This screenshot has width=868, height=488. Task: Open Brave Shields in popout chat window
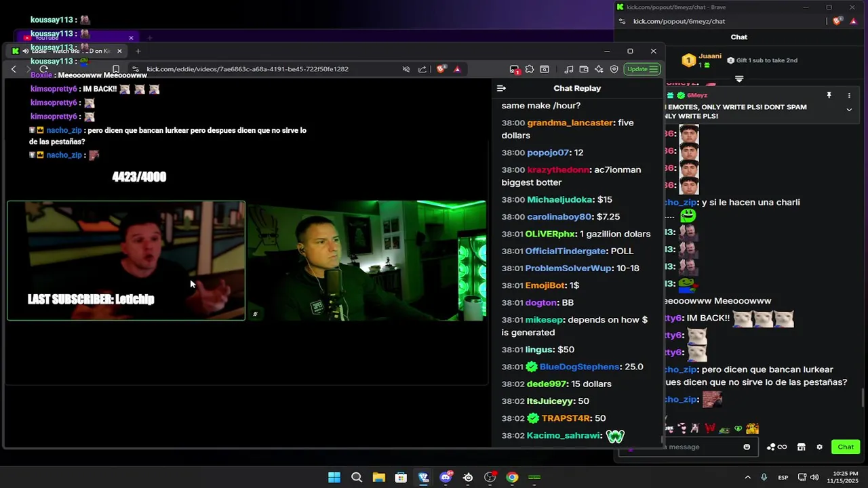pyautogui.click(x=837, y=22)
